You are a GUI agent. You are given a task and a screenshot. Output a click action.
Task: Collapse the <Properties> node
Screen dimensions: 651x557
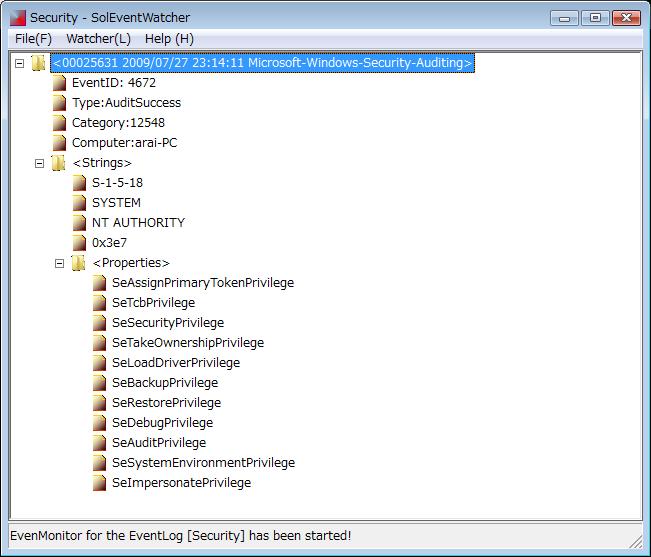click(x=59, y=264)
